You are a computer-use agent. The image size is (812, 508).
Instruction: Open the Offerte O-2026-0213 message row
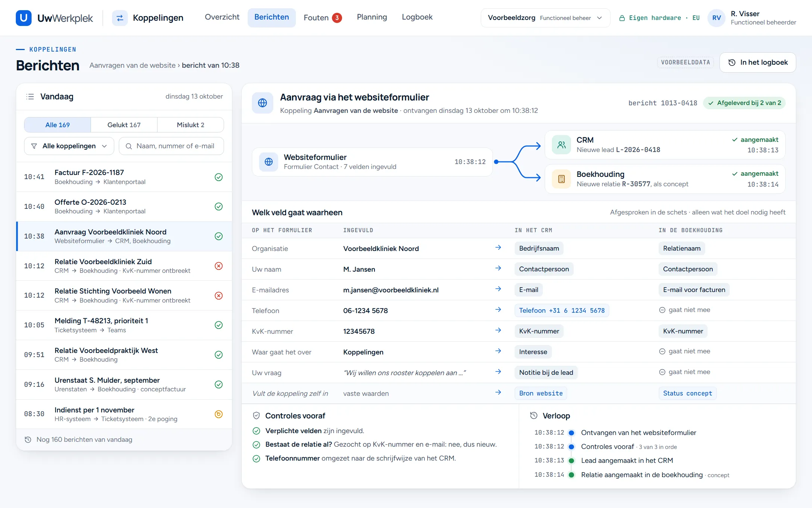pos(124,207)
